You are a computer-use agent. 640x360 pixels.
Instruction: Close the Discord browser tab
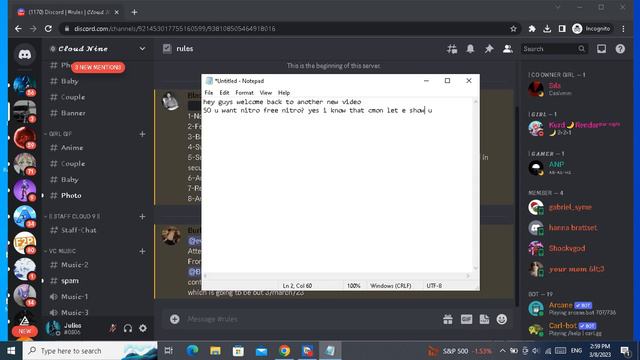(x=116, y=12)
